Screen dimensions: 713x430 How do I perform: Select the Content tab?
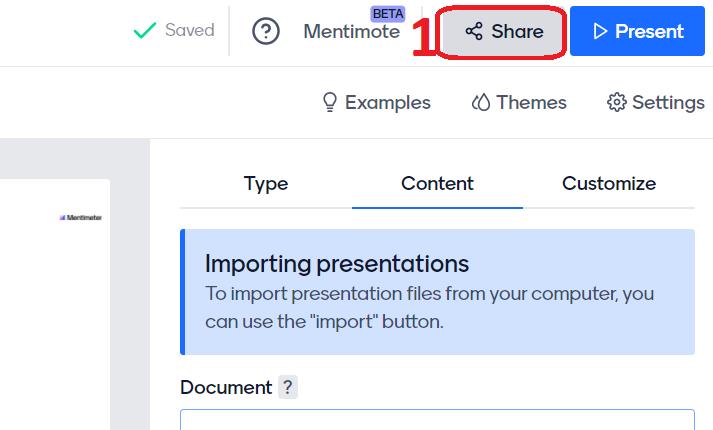[437, 184]
